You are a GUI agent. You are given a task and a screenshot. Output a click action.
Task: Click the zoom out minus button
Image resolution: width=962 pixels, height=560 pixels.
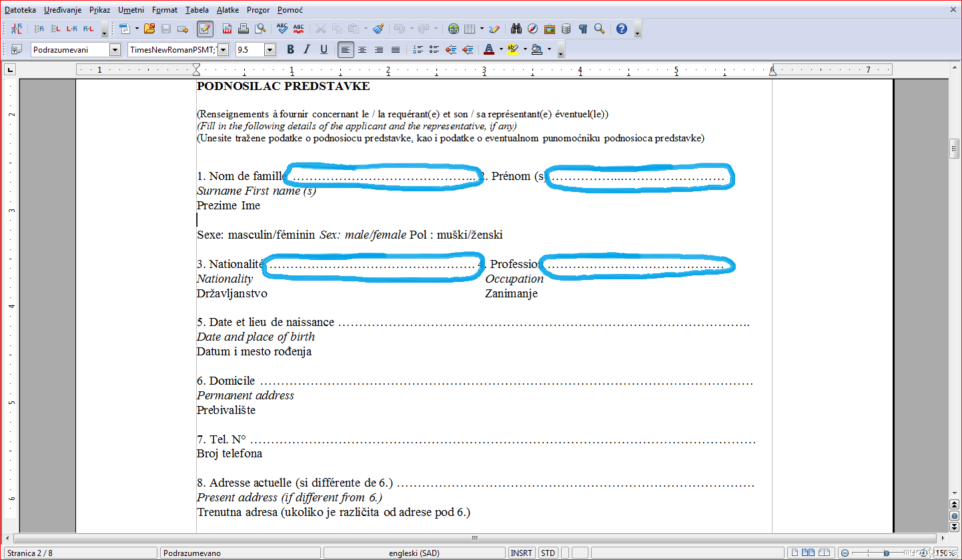click(x=845, y=553)
